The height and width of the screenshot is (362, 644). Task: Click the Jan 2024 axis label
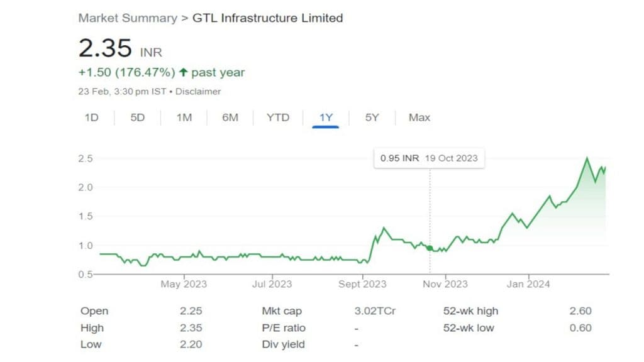(528, 284)
